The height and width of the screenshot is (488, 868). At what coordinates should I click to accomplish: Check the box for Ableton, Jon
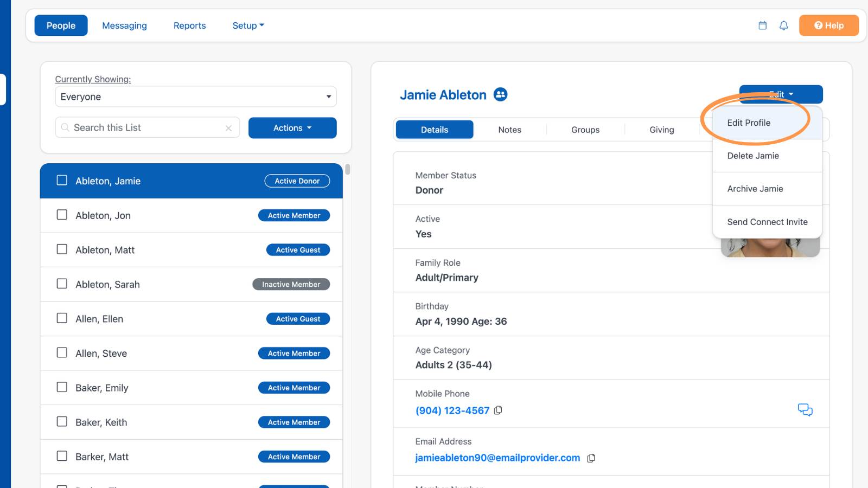[62, 215]
